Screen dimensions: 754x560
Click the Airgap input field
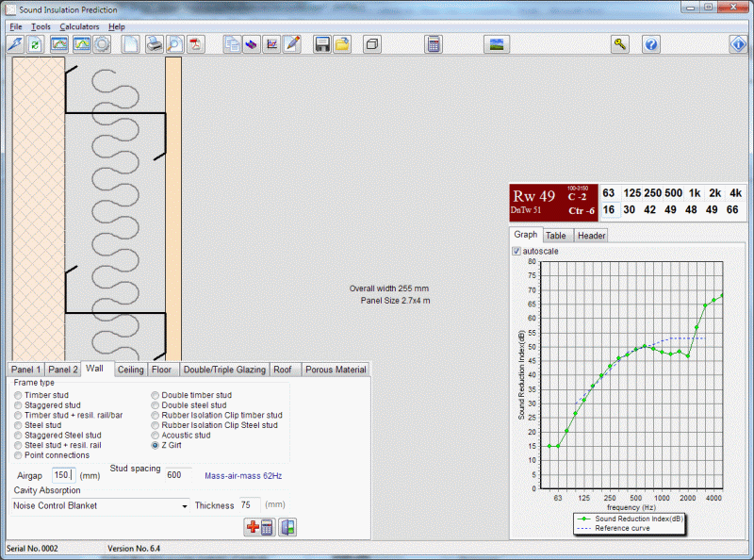coord(63,475)
